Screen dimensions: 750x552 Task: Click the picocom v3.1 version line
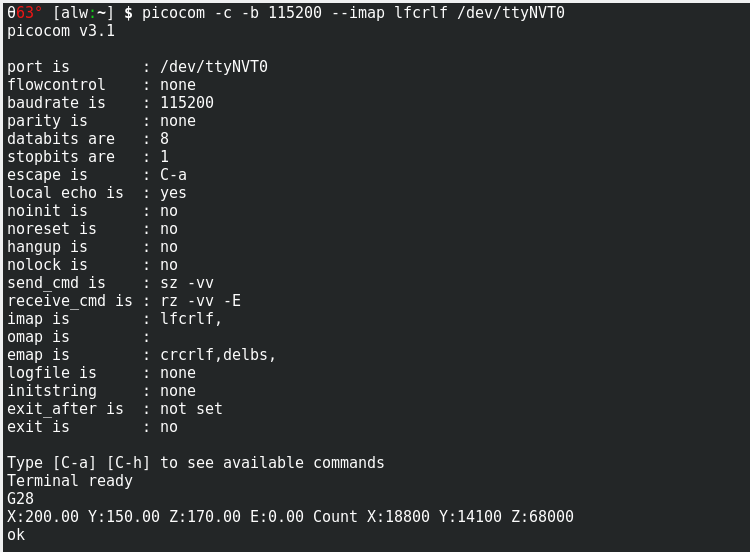[61, 31]
